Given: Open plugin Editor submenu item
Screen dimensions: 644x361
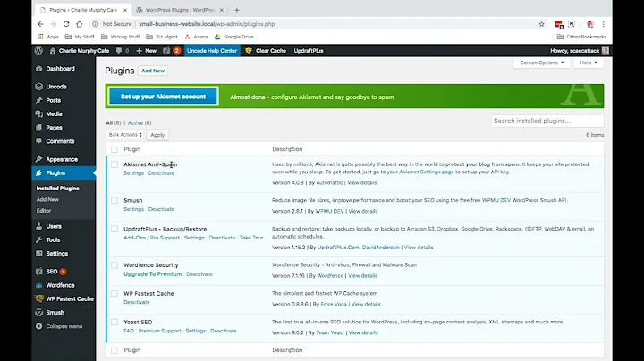Looking at the screenshot, I should pos(44,211).
